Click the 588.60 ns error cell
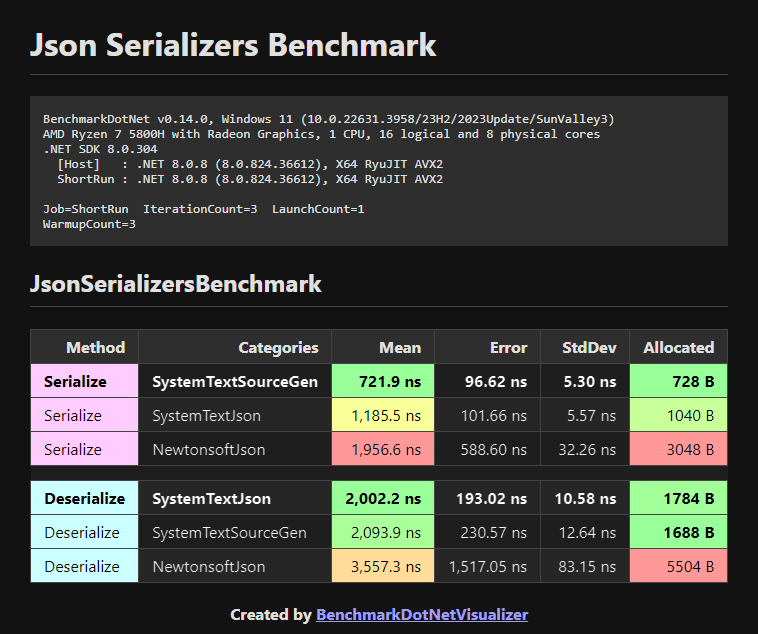Image resolution: width=758 pixels, height=634 pixels. pos(487,449)
